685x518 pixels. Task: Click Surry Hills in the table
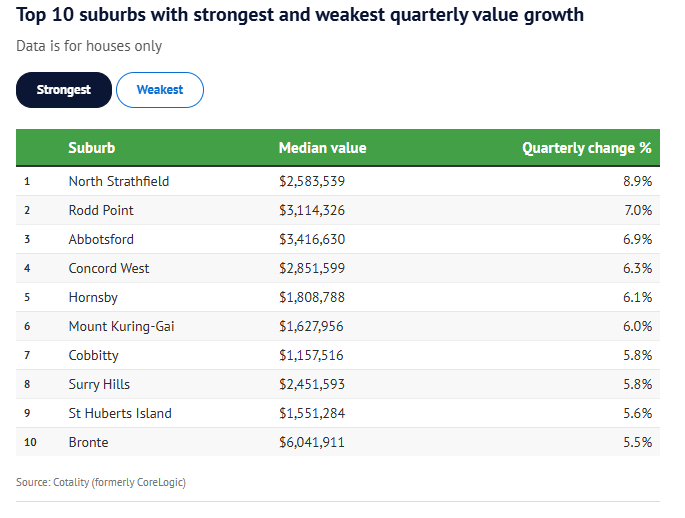click(x=99, y=384)
